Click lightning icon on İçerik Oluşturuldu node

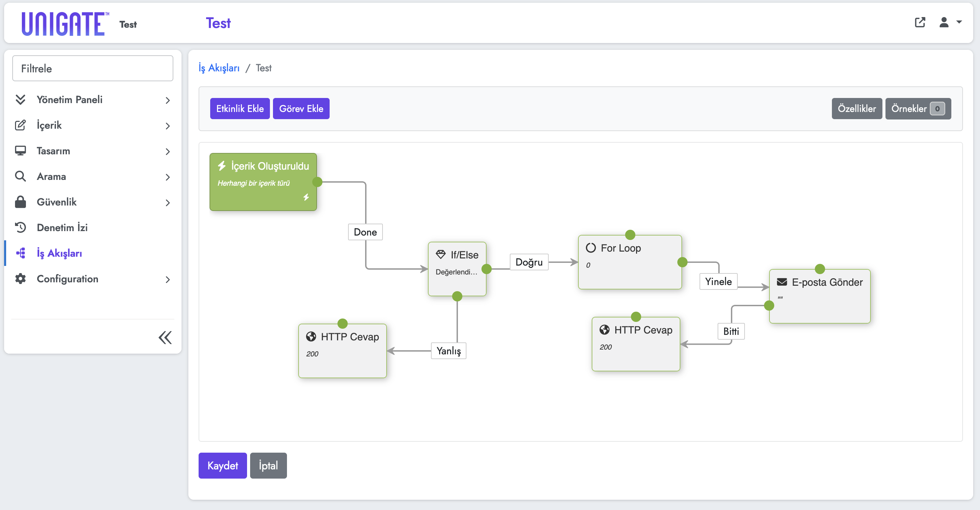[x=222, y=166]
